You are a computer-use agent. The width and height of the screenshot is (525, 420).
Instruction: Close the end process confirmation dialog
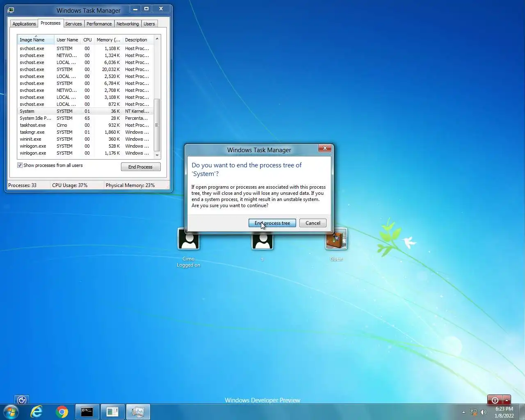[x=325, y=148]
